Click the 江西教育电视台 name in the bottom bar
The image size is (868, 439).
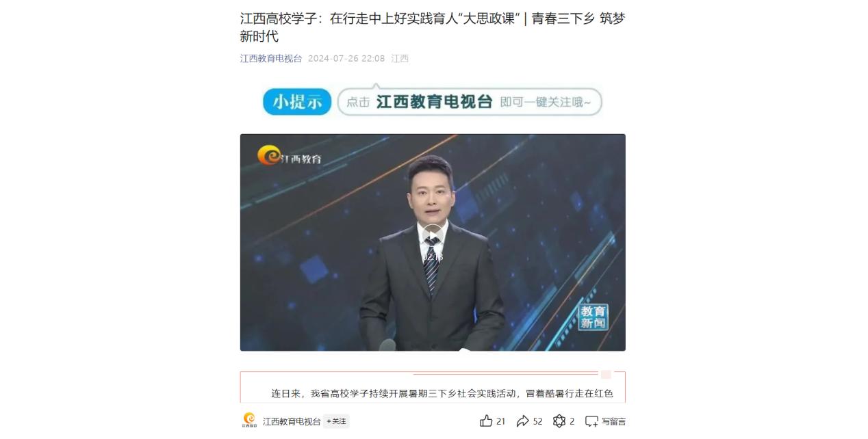pos(292,421)
